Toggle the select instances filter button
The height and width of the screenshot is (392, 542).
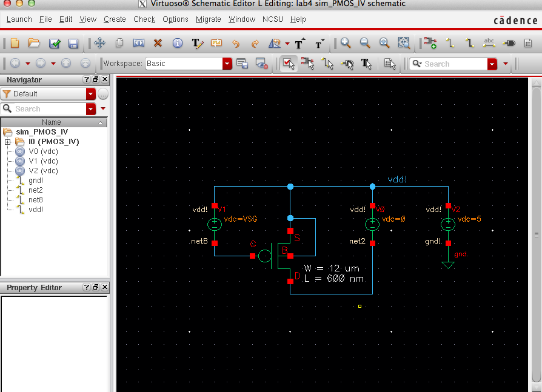(307, 63)
